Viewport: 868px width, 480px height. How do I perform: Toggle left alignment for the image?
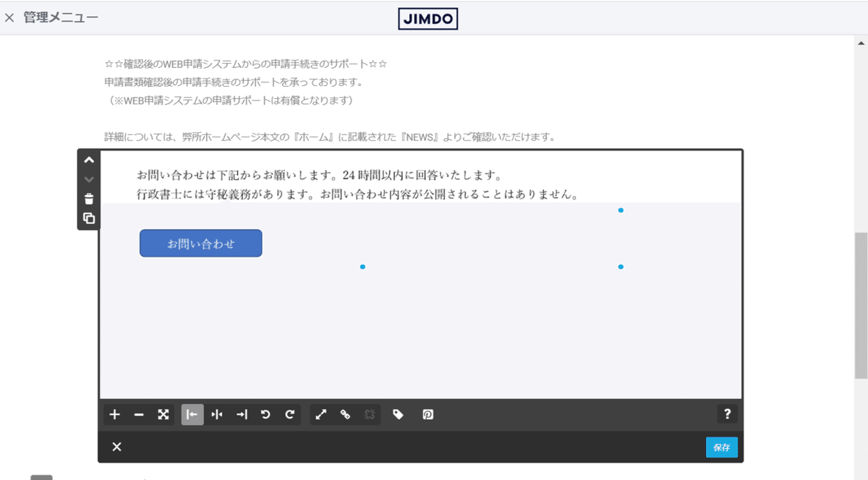click(192, 414)
